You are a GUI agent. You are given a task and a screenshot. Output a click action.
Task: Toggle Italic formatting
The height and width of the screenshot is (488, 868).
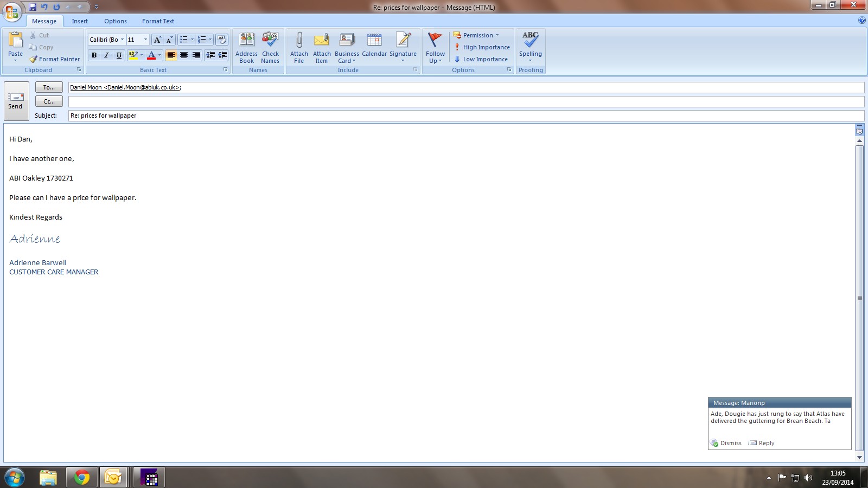tap(106, 55)
